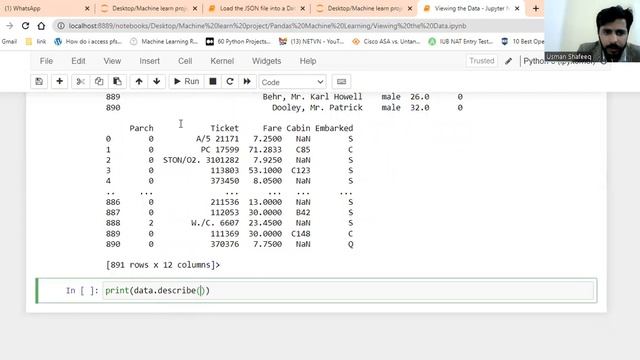The image size is (640, 360).
Task: Switch to Viewing the Data Jupyter tab
Action: pos(471,8)
